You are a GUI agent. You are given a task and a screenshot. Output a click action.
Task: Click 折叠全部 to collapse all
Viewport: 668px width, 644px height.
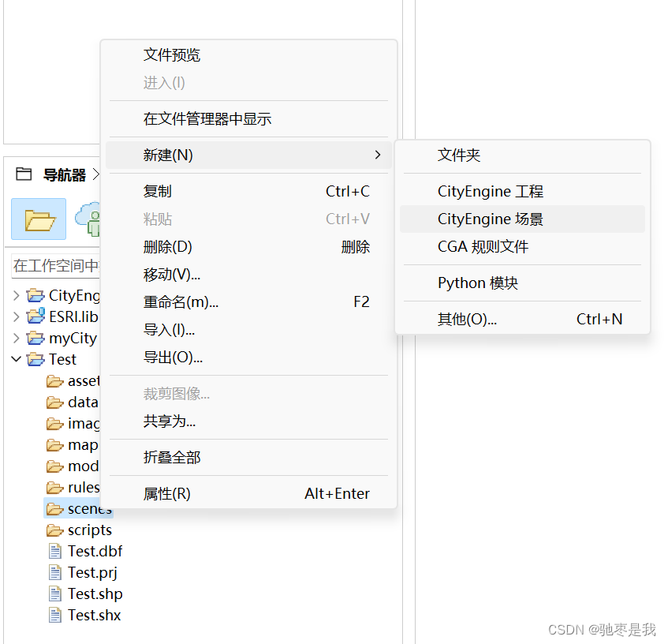click(170, 456)
